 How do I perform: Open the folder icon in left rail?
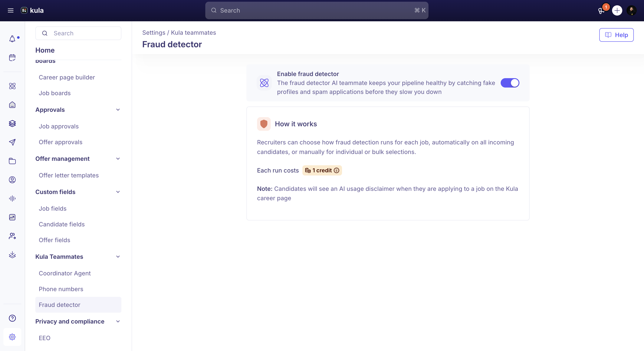(x=12, y=161)
